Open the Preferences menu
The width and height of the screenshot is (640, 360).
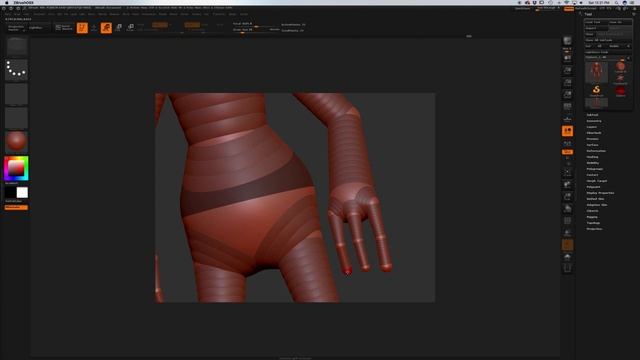[x=149, y=14]
